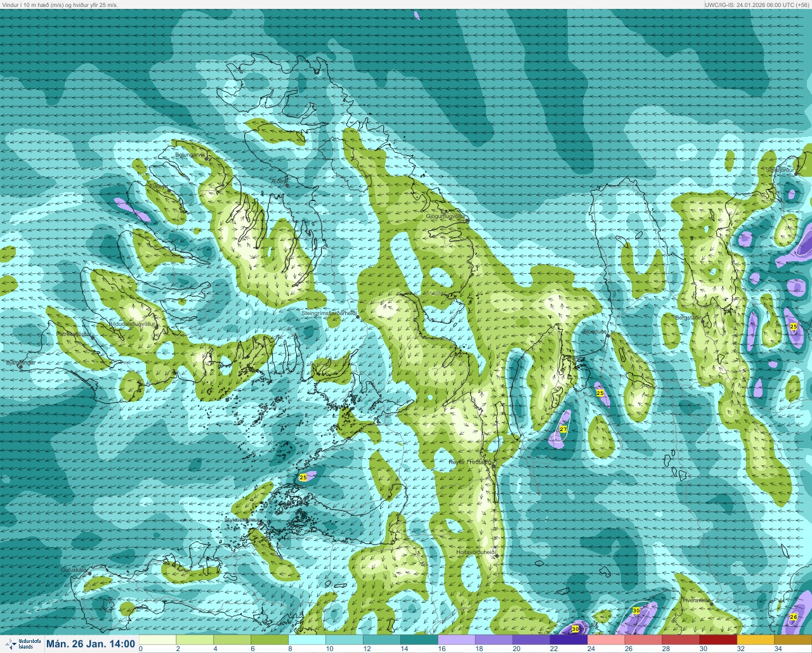The width and height of the screenshot is (812, 653).
Task: Select the Bjargtangar station label
Action: click(20, 363)
